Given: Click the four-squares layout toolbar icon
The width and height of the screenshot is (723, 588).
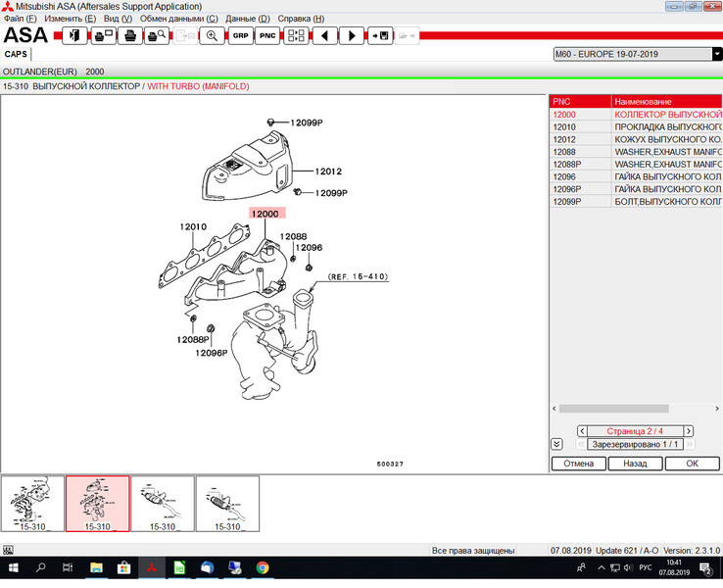Looking at the screenshot, I should 296,35.
